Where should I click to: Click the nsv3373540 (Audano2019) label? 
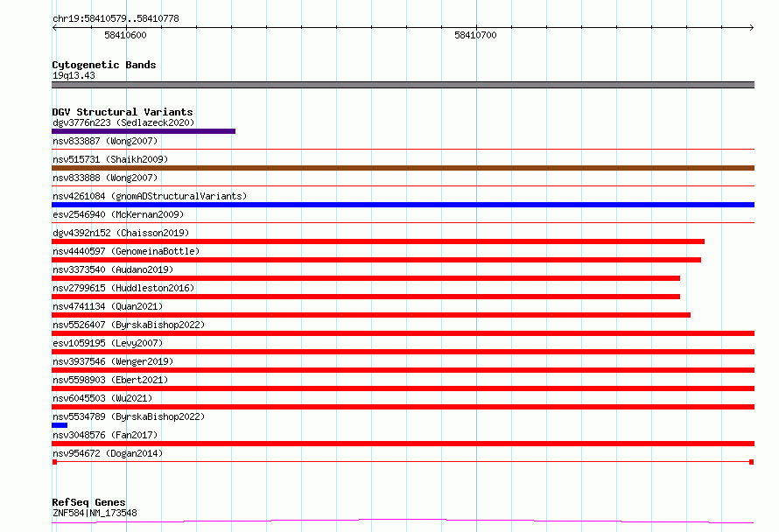pyautogui.click(x=113, y=269)
